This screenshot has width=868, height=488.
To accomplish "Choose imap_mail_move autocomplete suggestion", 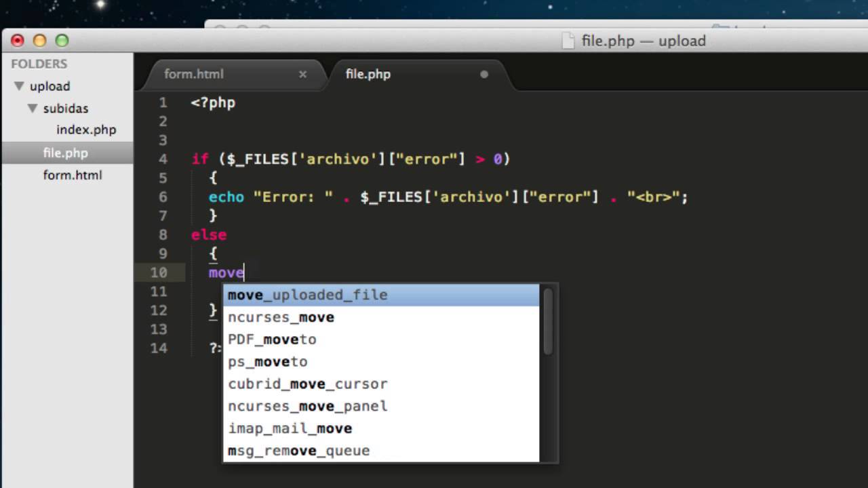I will click(x=381, y=428).
